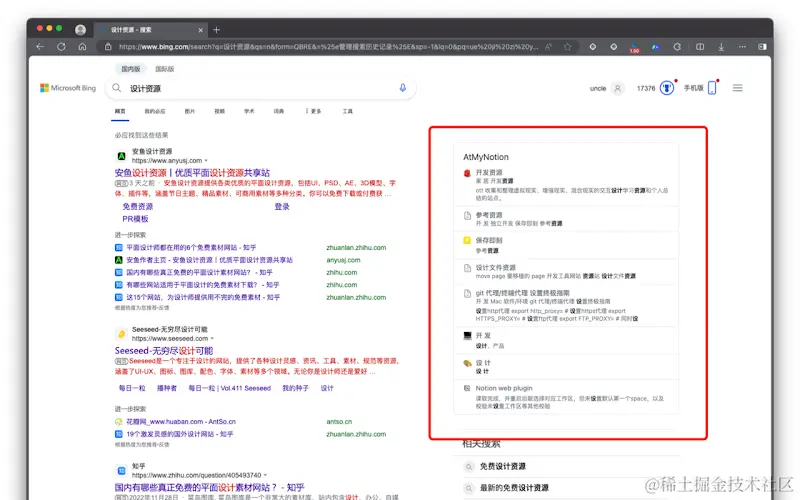The image size is (800, 500).
Task: Open the browser profile avatar in tab bar
Action: click(80, 30)
